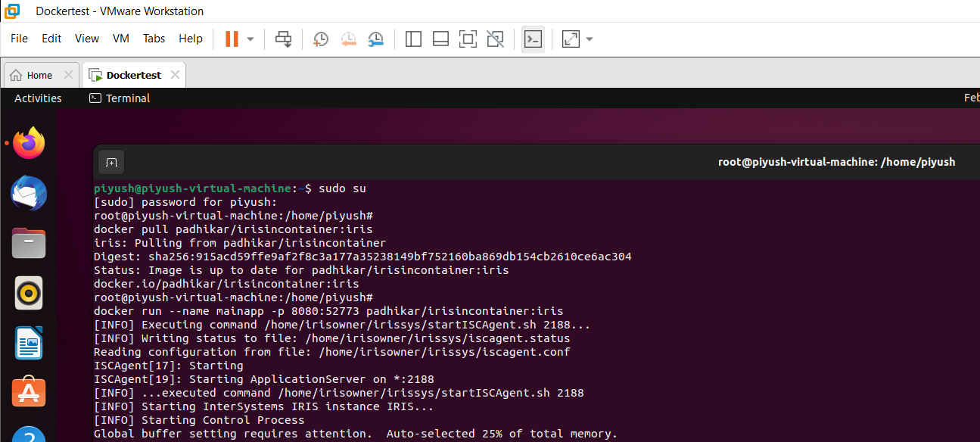The height and width of the screenshot is (442, 980).
Task: Expand the stretch guest dropdown arrow
Action: pos(590,39)
